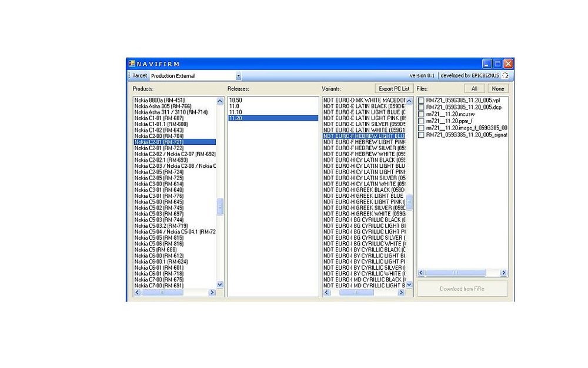Click the Variants horizontal scrollbar thumb

tap(356, 292)
